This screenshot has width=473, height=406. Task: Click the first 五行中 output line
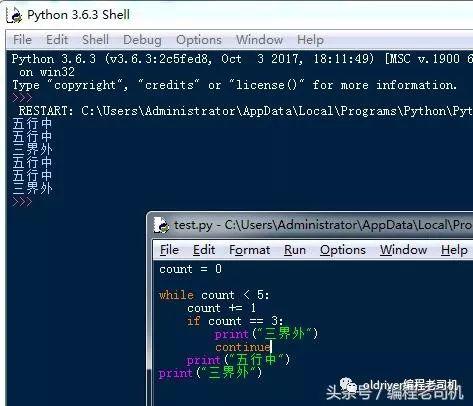tap(32, 124)
